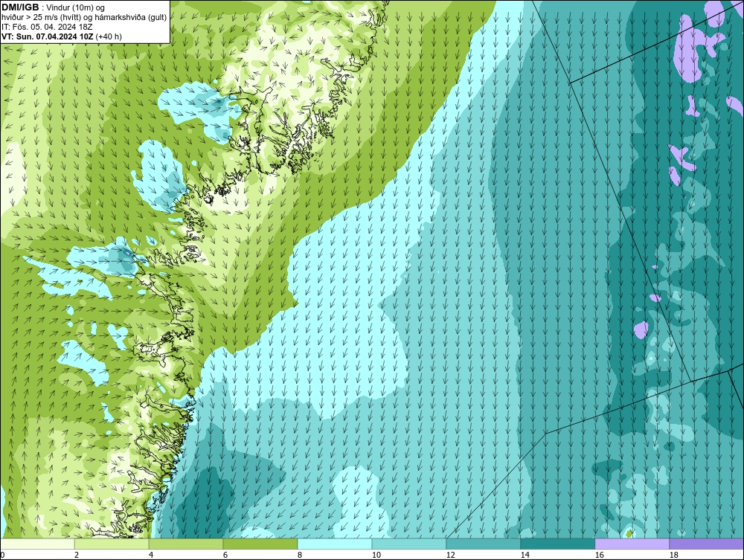Click the 'hviður > 25 m/s' legend line
Image resolution: width=744 pixels, height=560 pixels.
[x=84, y=18]
